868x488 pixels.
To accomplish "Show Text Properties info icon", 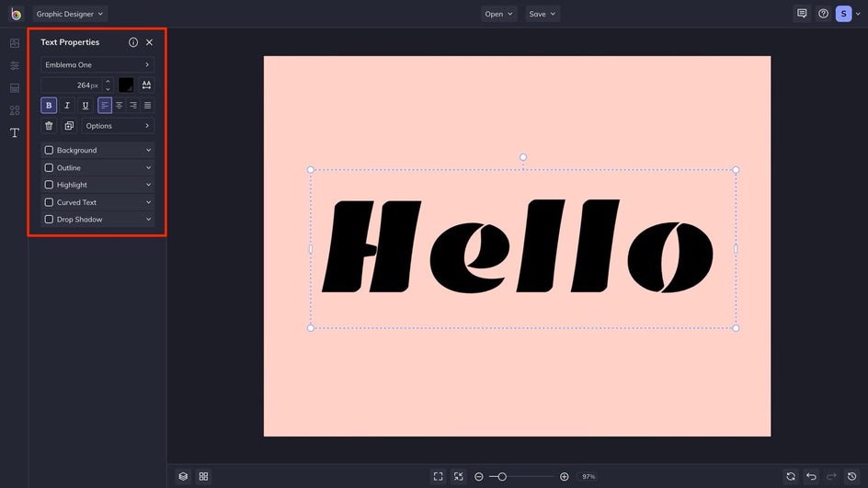I will point(132,42).
